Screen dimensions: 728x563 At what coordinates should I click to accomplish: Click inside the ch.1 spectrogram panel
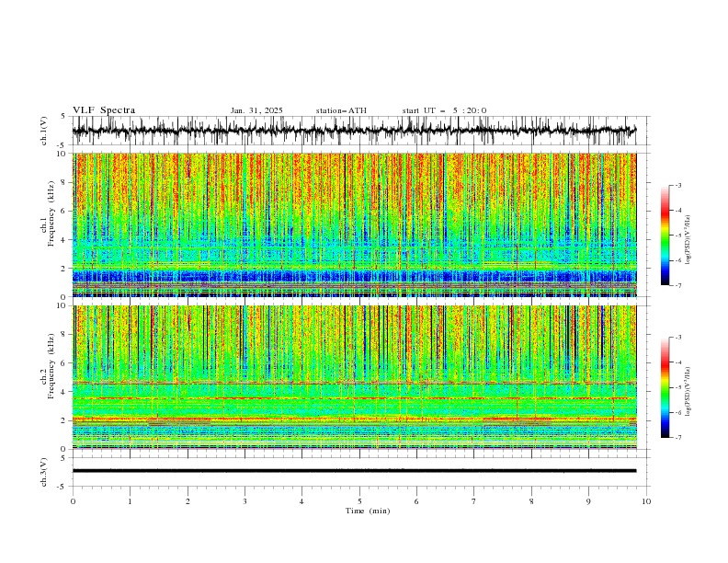(354, 224)
